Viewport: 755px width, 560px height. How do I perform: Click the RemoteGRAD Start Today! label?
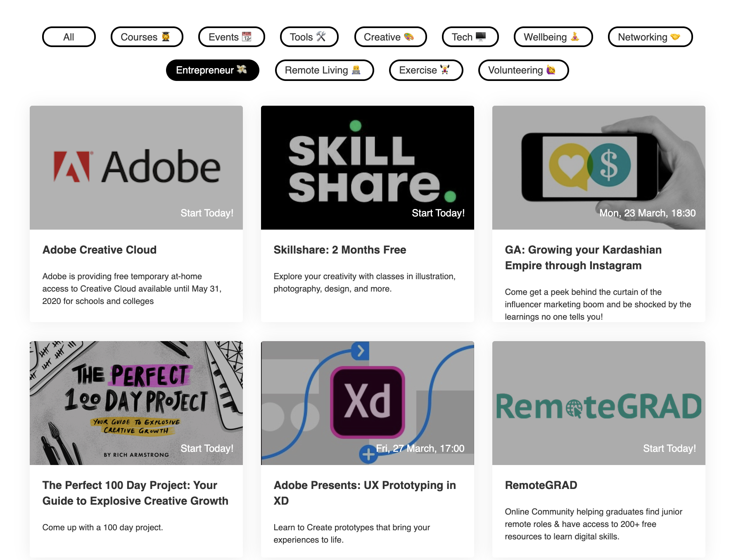click(670, 448)
